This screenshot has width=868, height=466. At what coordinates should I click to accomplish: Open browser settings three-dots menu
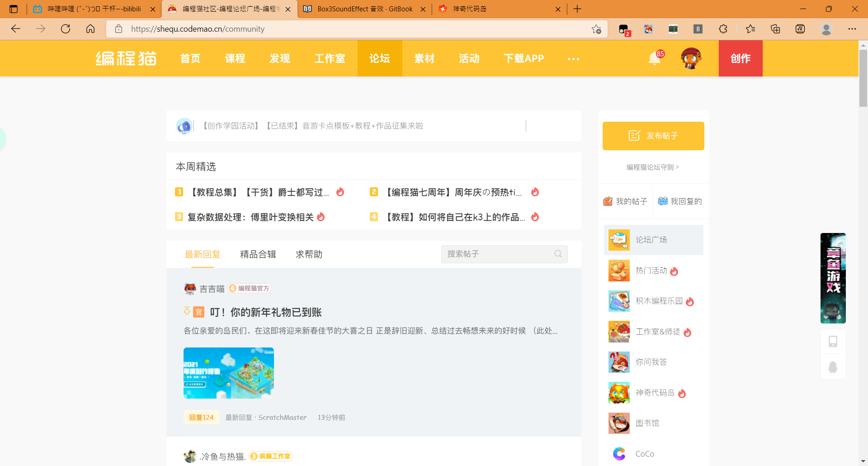(x=852, y=29)
